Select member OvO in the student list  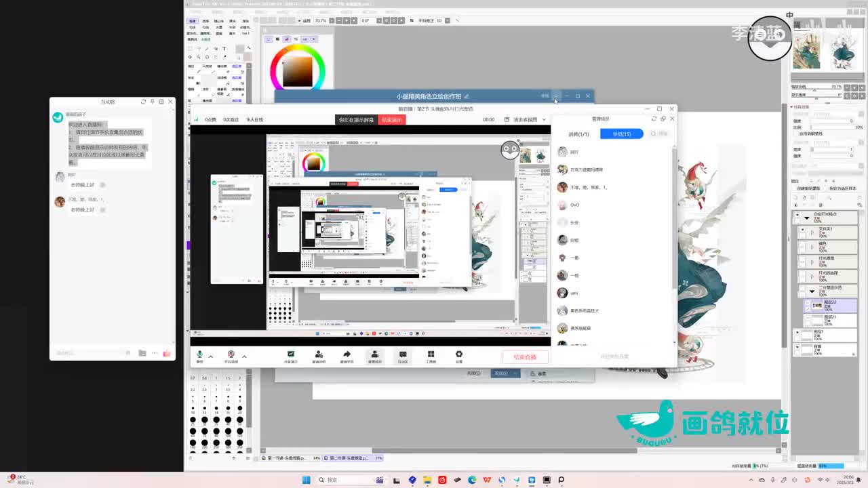[574, 205]
